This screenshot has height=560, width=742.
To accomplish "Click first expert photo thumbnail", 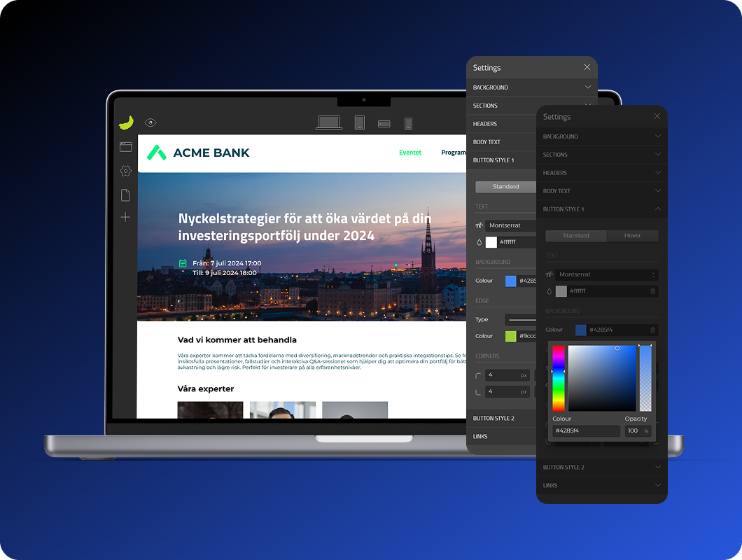I will coord(210,410).
